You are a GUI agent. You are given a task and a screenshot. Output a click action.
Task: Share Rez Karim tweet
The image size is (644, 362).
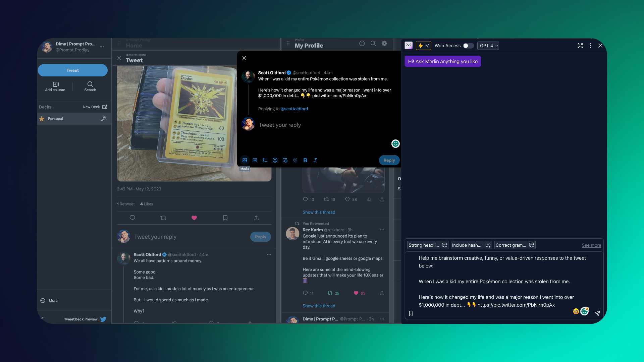pyautogui.click(x=382, y=293)
